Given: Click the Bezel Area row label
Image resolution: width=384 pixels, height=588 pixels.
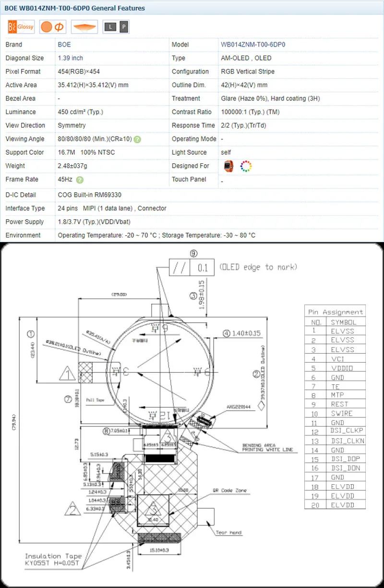Looking at the screenshot, I should (x=21, y=98).
